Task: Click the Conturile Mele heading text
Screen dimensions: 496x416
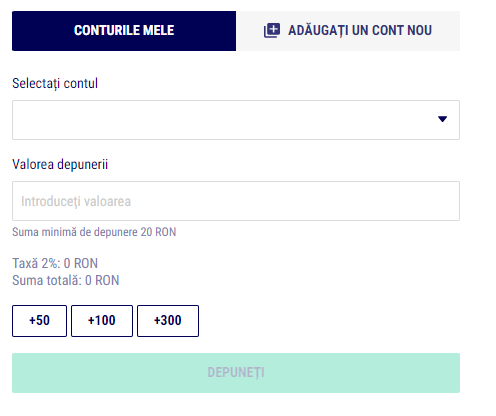Action: point(124,30)
